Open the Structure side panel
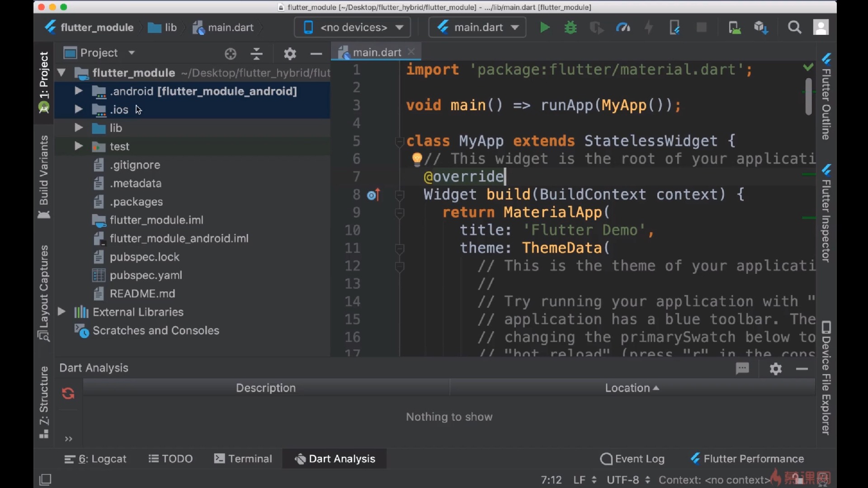 [44, 402]
